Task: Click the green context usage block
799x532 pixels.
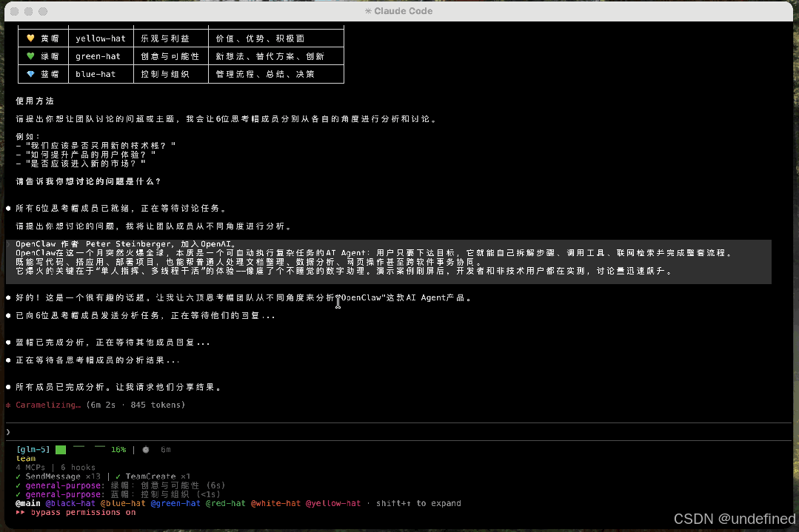Action: tap(61, 450)
